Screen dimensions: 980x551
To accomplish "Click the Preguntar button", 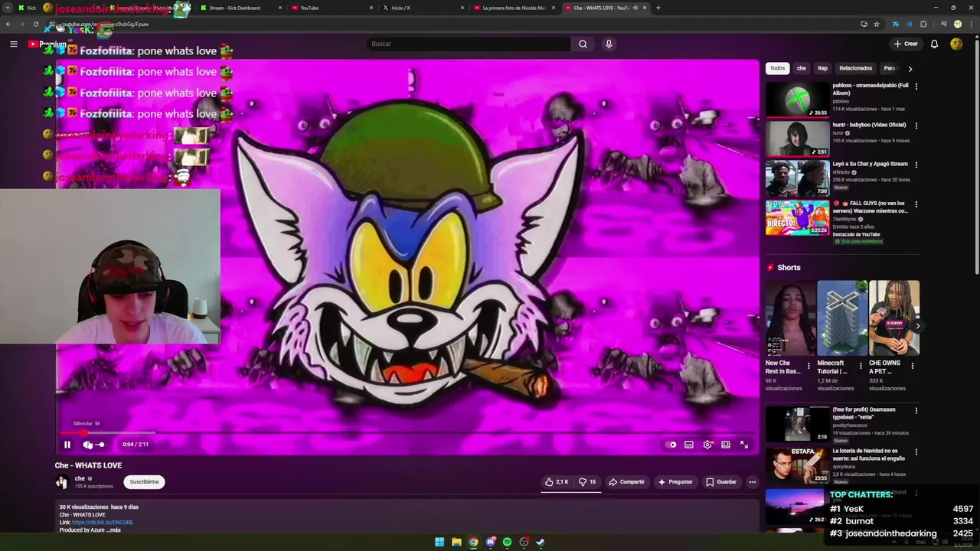I will pos(675,482).
